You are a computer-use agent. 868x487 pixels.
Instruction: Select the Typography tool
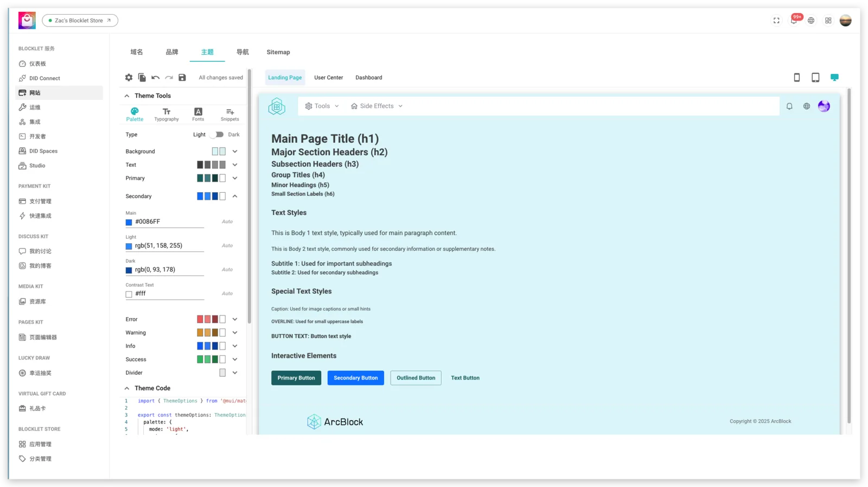click(167, 114)
